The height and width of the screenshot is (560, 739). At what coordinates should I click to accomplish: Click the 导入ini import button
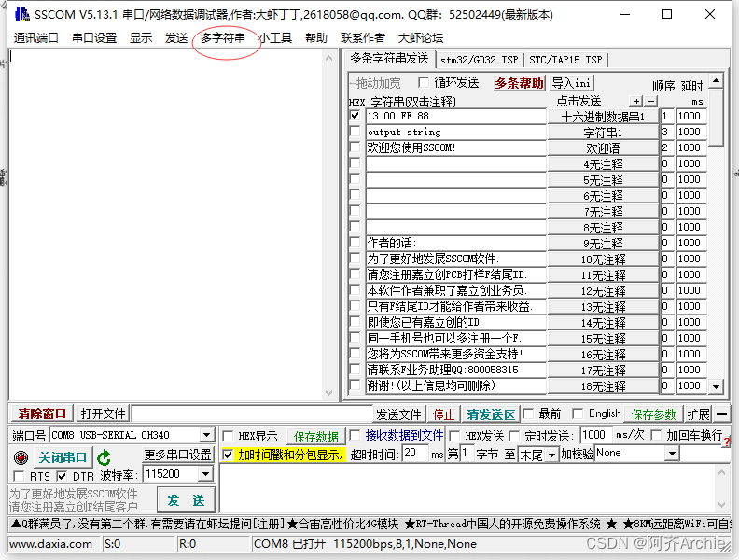[571, 83]
